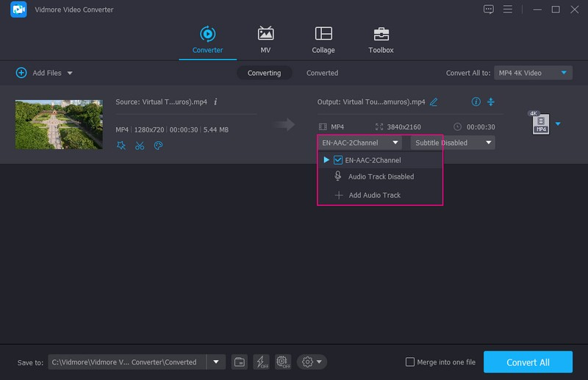Image resolution: width=588 pixels, height=380 pixels.
Task: Enable Merge into one file checkbox
Action: coord(410,362)
